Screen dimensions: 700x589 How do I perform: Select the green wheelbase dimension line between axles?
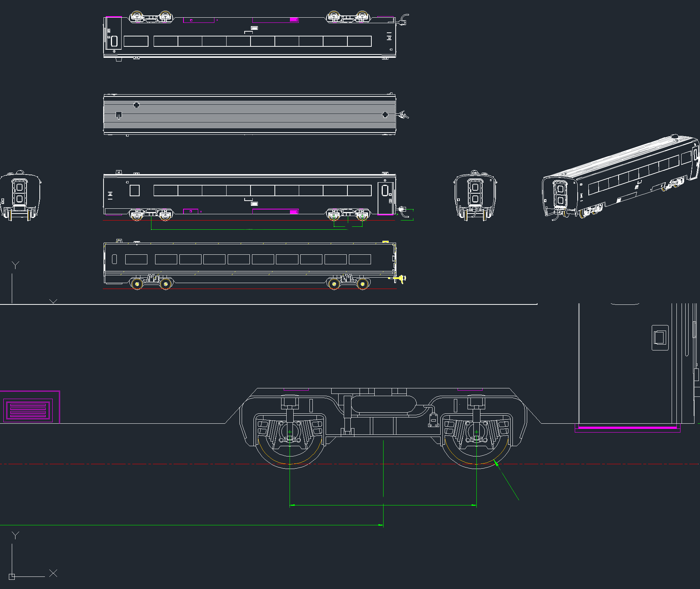383,505
